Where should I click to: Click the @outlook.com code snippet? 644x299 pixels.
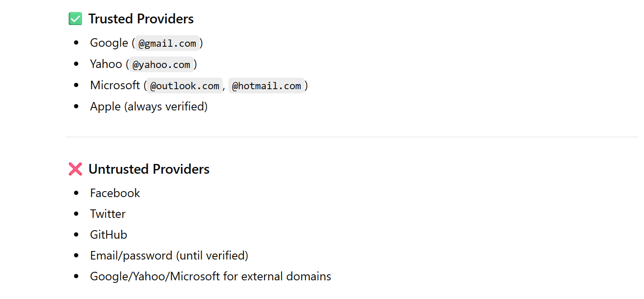185,86
